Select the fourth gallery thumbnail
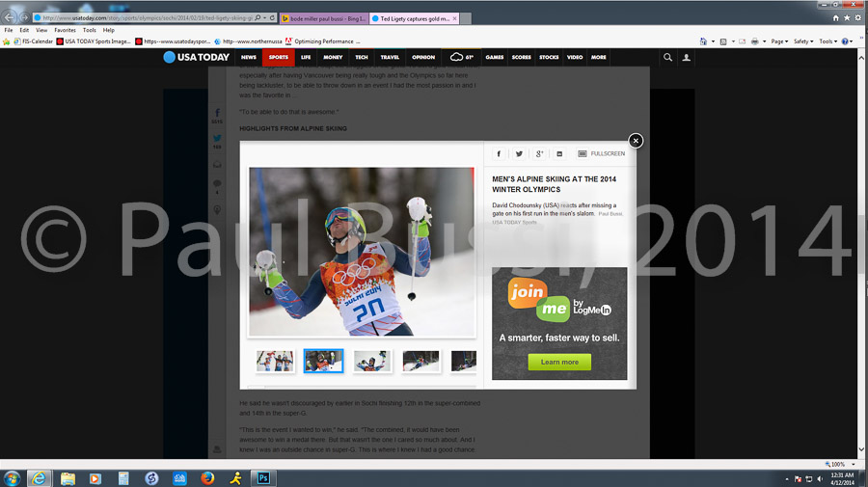The image size is (868, 487). point(420,361)
